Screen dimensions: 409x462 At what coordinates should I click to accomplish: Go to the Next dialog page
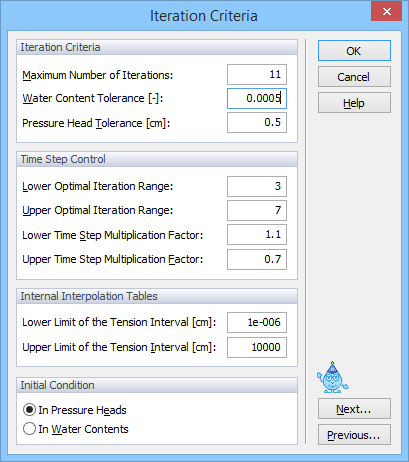pos(354,409)
